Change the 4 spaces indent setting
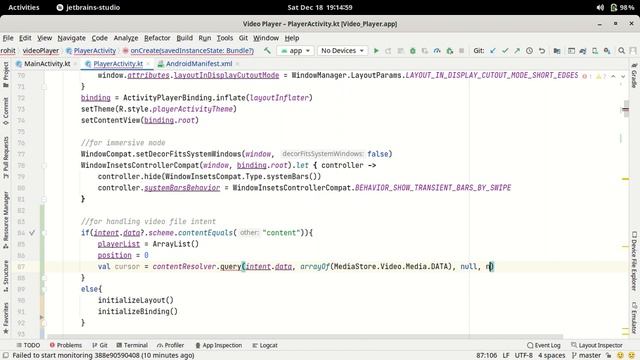The image size is (640, 360). [551, 356]
